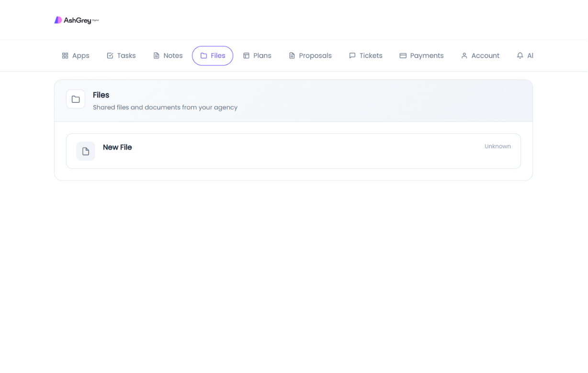Click the credit card icon beside Payments
This screenshot has width=588, height=373.
click(x=403, y=56)
